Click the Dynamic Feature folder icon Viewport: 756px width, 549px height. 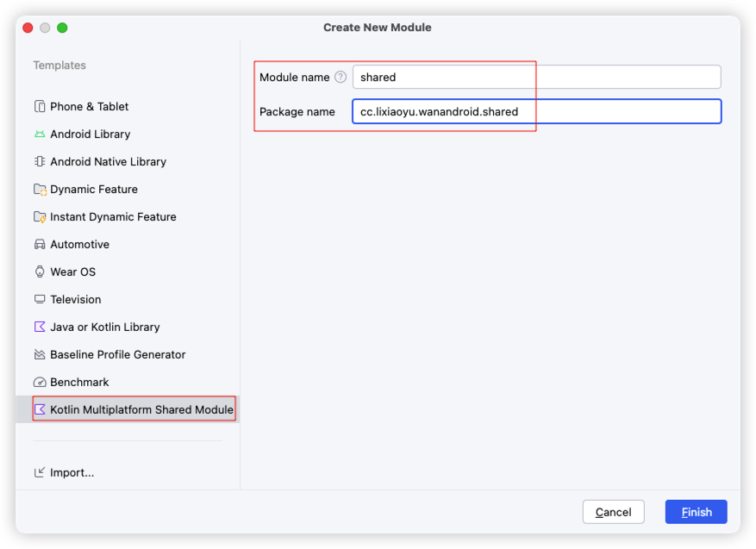[x=40, y=190]
